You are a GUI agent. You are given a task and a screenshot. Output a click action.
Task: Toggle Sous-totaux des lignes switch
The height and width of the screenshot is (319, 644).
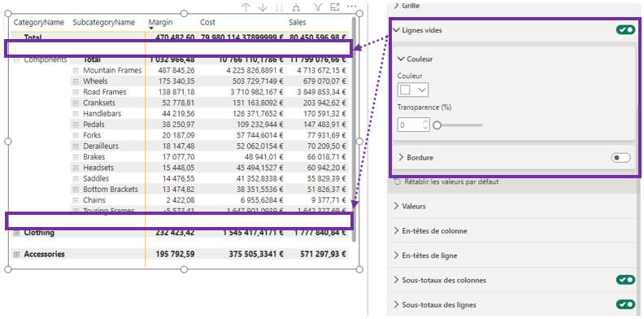(x=625, y=304)
